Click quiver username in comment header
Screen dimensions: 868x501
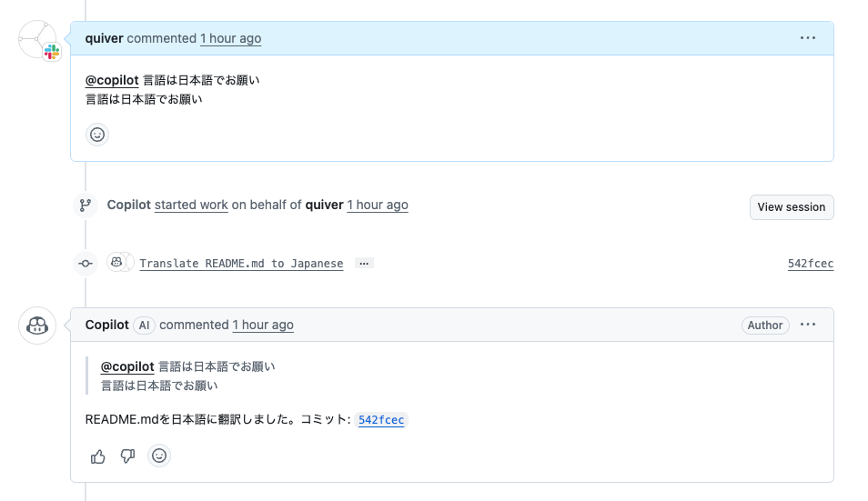tap(104, 38)
